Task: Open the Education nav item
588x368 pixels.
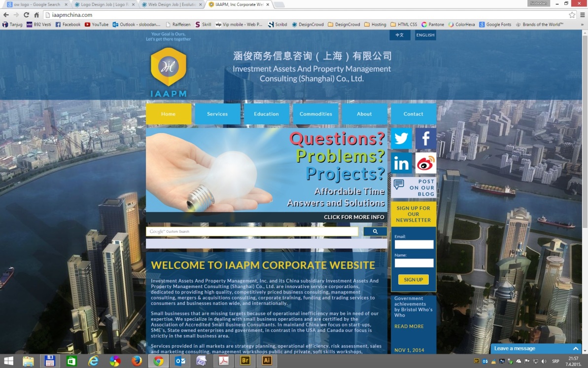Action: click(x=266, y=114)
